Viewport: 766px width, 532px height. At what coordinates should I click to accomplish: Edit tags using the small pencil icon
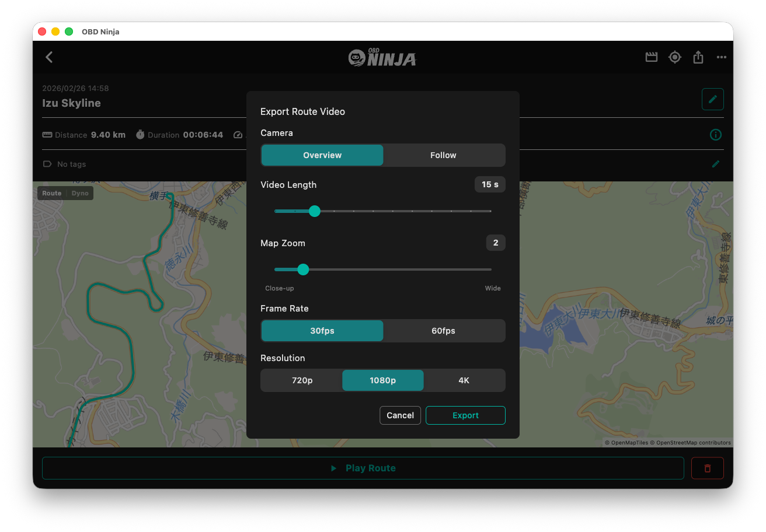pyautogui.click(x=716, y=164)
